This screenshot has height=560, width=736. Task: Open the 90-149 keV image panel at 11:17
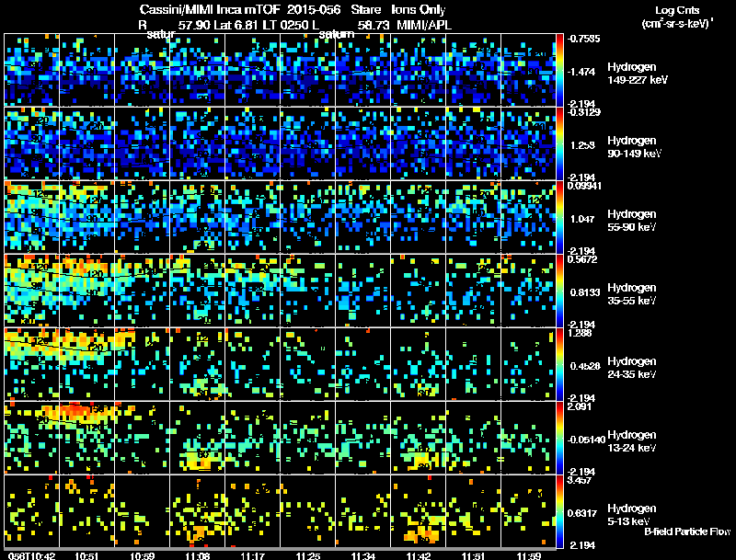[x=252, y=143]
